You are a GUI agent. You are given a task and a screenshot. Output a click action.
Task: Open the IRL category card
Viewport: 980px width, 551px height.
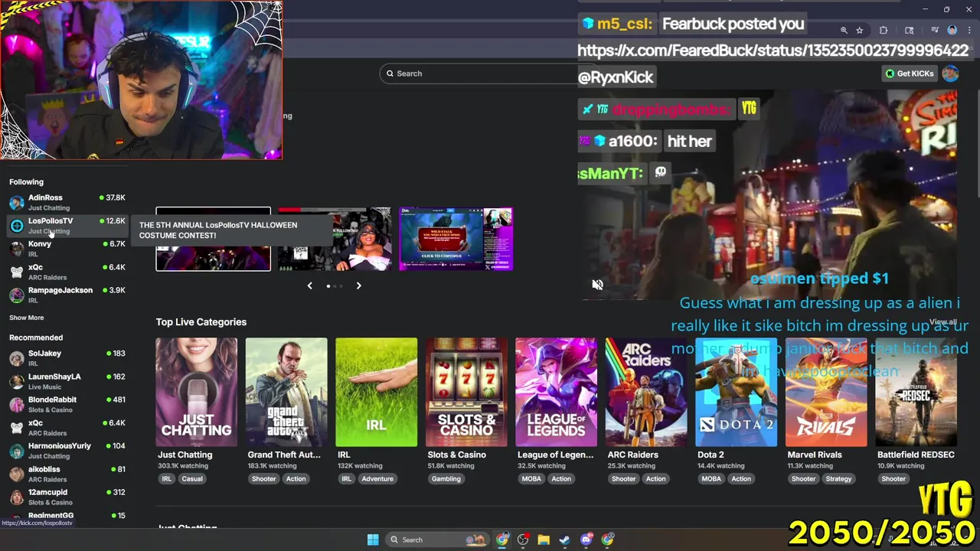377,392
